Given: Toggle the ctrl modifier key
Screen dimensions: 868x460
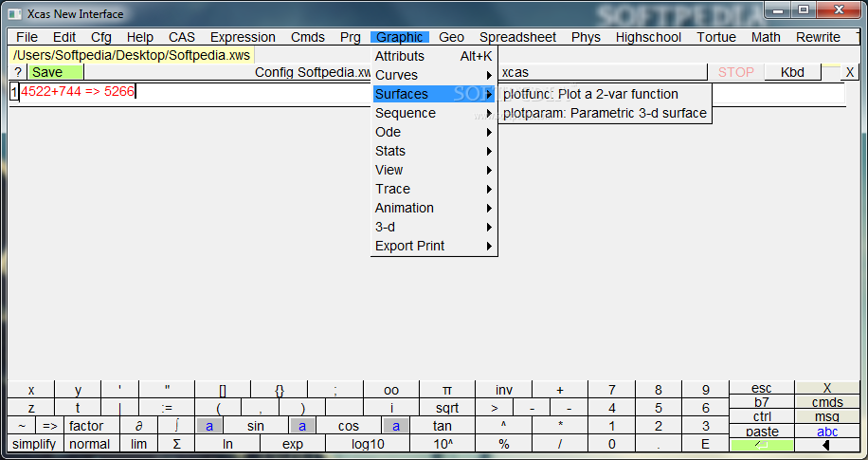Looking at the screenshot, I should pyautogui.click(x=762, y=416).
